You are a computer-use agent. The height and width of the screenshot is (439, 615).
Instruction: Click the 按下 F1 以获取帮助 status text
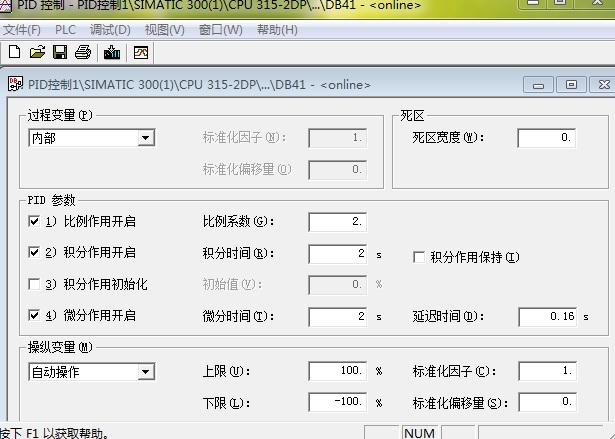55,433
